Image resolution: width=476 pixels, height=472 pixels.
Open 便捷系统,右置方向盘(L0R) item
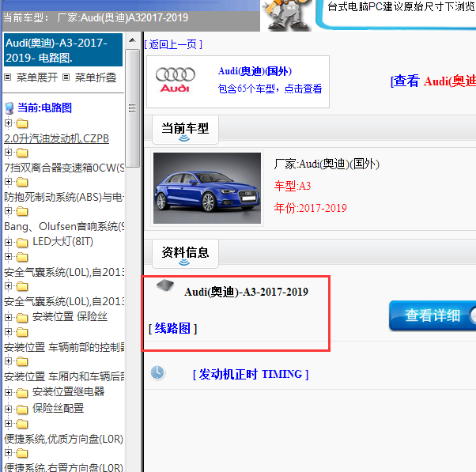point(63,467)
